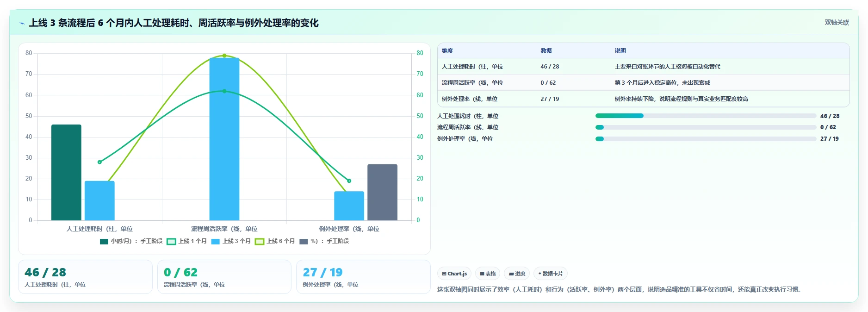
Task: Click green right y-axis tick label 80
Action: coord(420,53)
